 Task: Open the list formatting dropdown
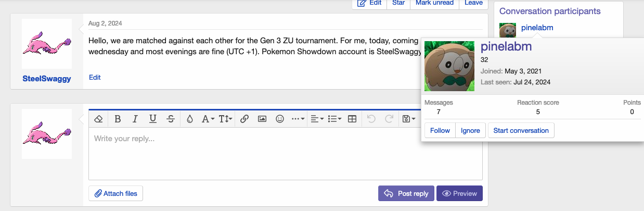(334, 119)
